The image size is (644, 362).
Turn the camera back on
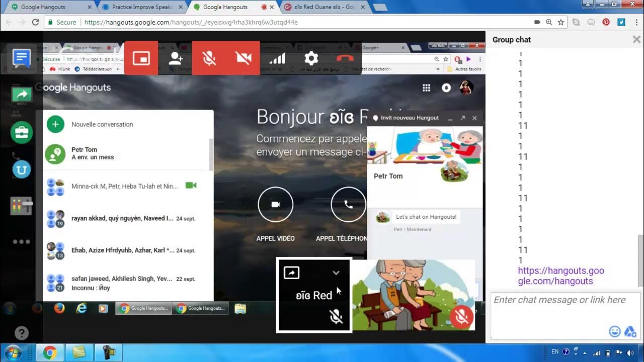click(x=243, y=58)
